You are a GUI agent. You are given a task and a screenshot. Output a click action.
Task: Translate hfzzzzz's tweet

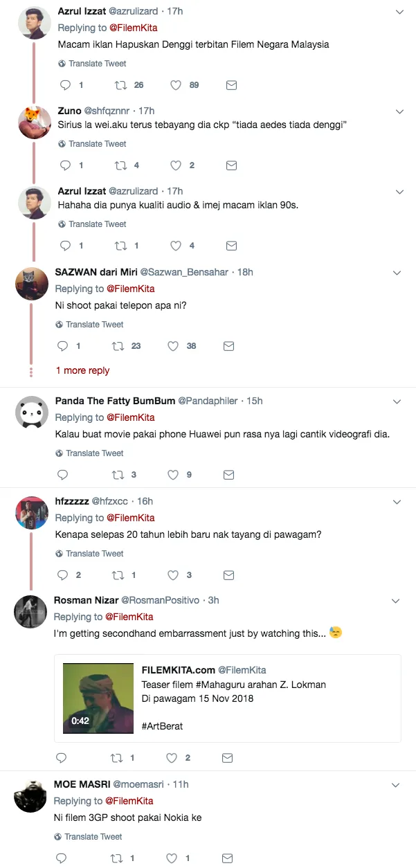(95, 554)
